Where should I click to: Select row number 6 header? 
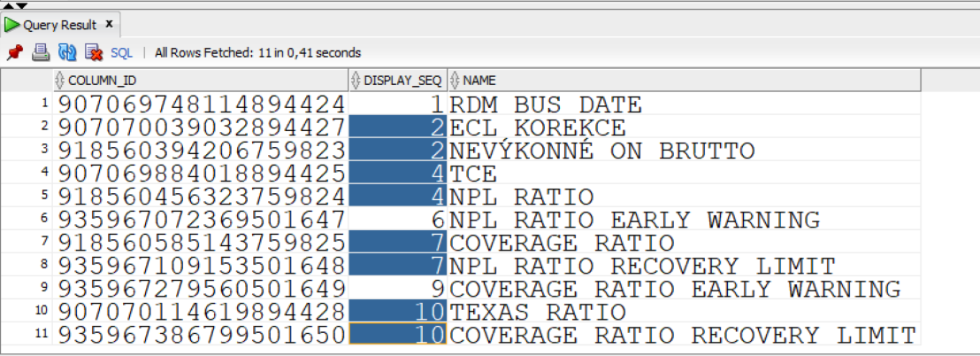[x=27, y=220]
